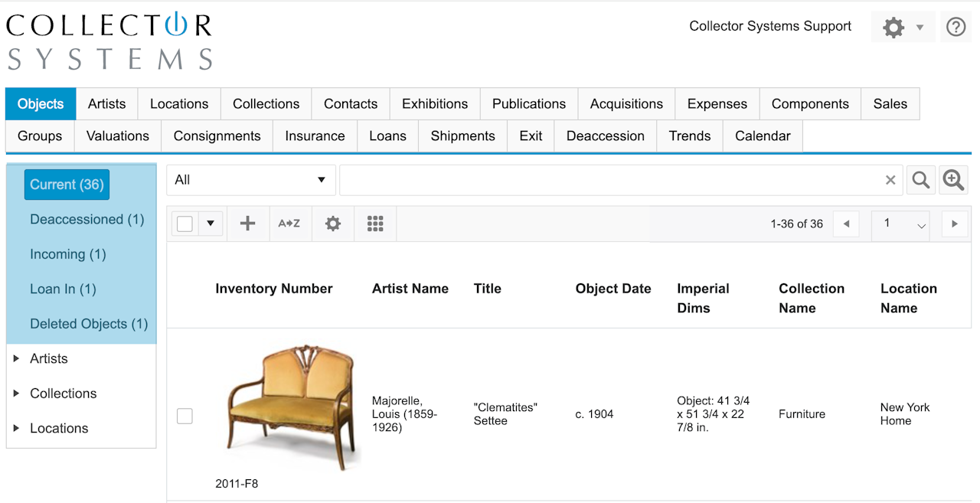Screen dimensions: 980x503
Task: Clear the search field with X icon
Action: (x=890, y=180)
